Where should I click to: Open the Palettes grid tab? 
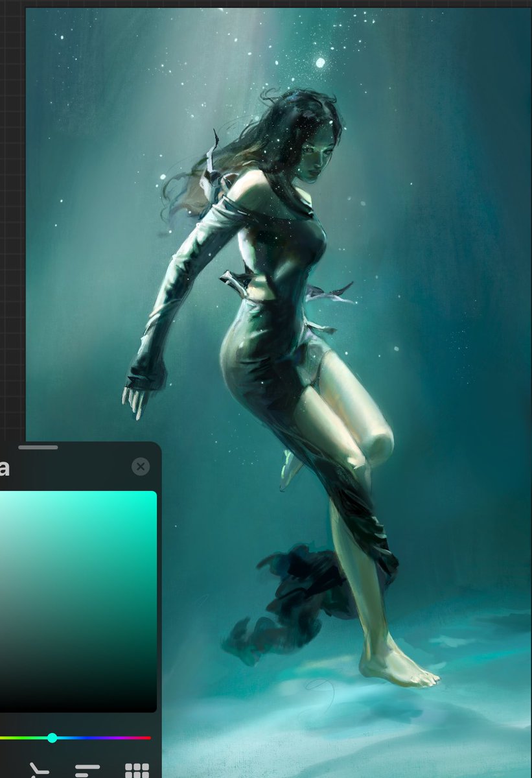(x=137, y=770)
